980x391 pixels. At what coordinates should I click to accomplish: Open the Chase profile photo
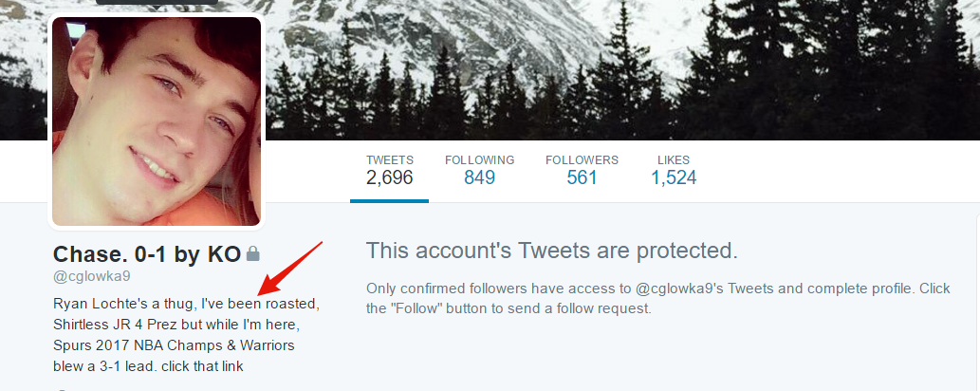pyautogui.click(x=157, y=121)
